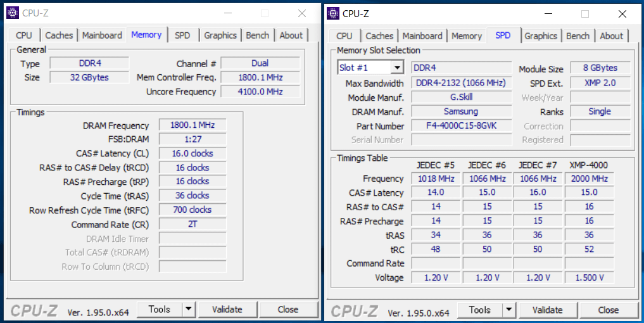The width and height of the screenshot is (644, 323).
Task: Minimize the right CPU-Z window
Action: point(550,13)
